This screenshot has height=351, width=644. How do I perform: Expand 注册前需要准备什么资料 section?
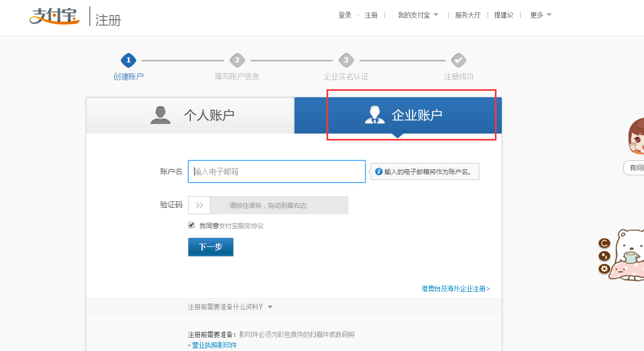[x=230, y=307]
